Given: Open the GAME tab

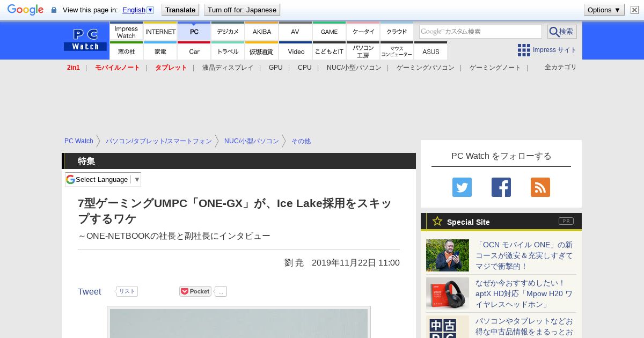Looking at the screenshot, I should (329, 32).
